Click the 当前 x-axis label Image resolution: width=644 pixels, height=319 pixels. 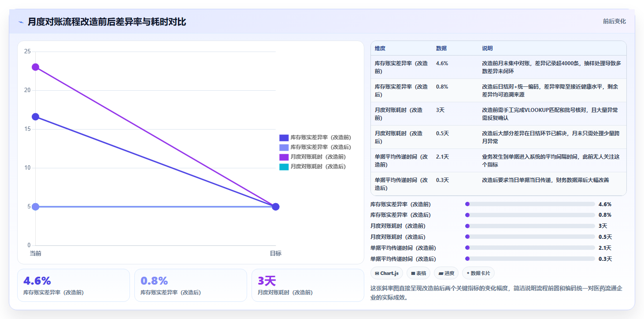click(35, 253)
